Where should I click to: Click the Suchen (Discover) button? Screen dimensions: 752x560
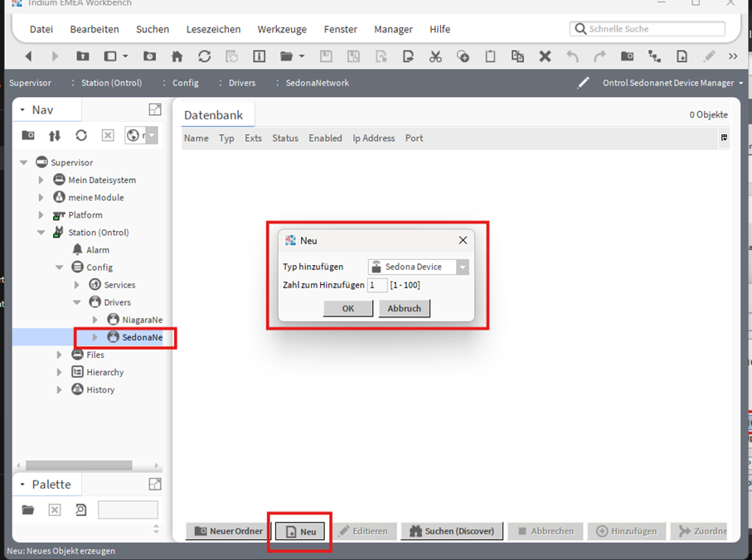(x=452, y=531)
